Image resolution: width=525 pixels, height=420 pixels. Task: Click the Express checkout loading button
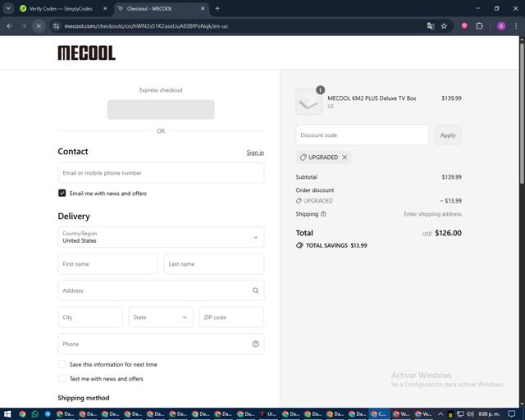[x=161, y=110]
